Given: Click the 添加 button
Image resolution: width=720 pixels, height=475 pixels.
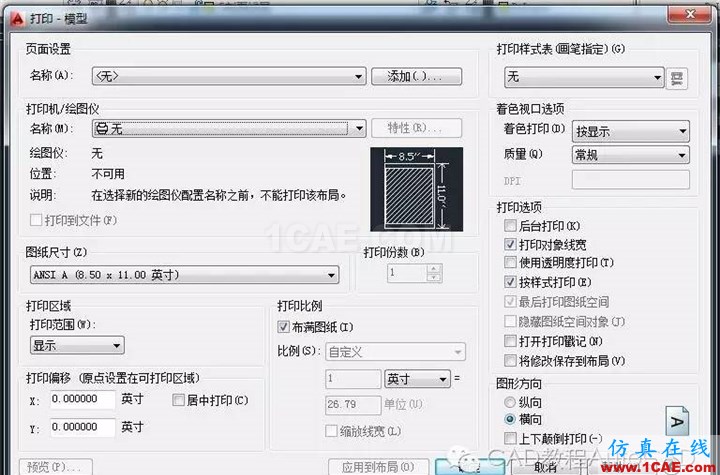Looking at the screenshot, I should pyautogui.click(x=416, y=76).
